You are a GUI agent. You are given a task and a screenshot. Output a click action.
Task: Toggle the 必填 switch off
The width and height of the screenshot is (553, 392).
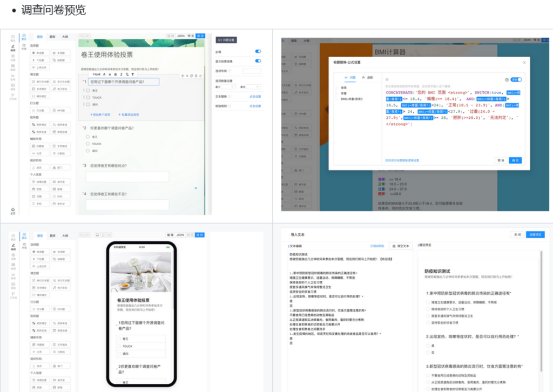pos(258,52)
